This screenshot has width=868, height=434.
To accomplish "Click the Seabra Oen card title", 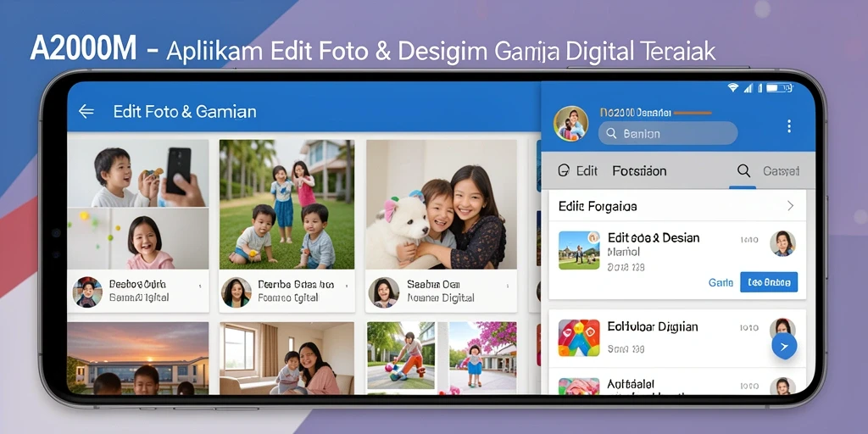I will coord(435,285).
